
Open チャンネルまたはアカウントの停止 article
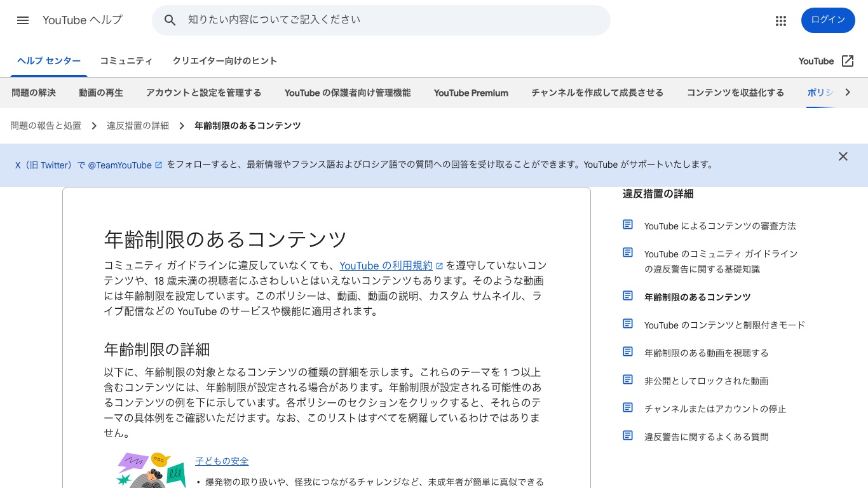(715, 409)
